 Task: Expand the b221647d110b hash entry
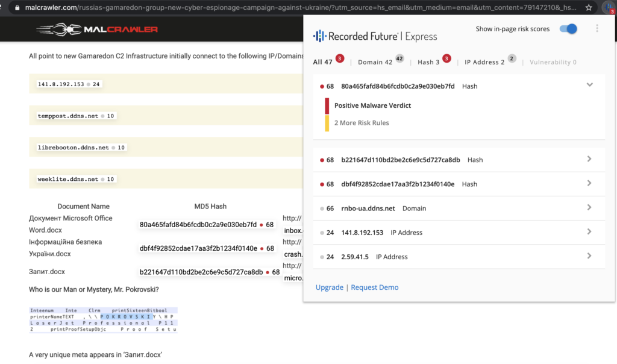pyautogui.click(x=589, y=159)
